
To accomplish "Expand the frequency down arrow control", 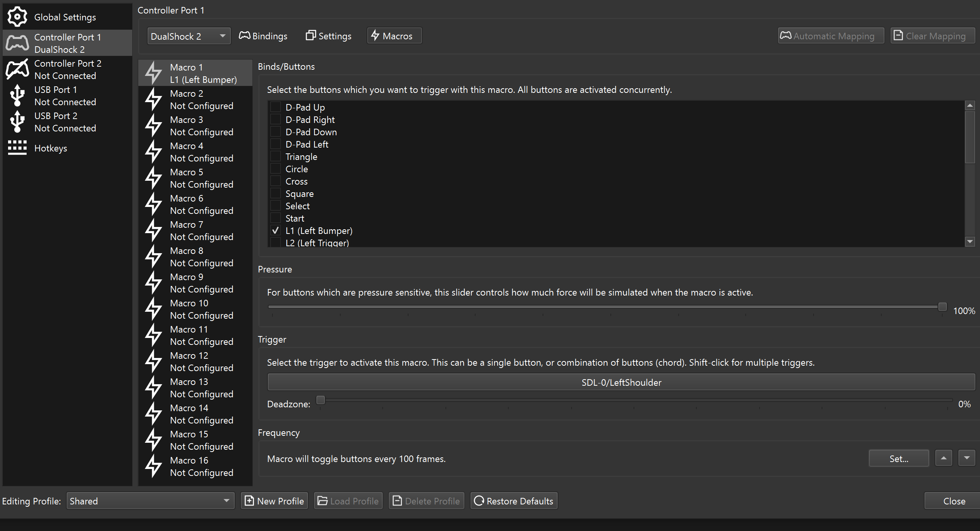I will point(967,458).
